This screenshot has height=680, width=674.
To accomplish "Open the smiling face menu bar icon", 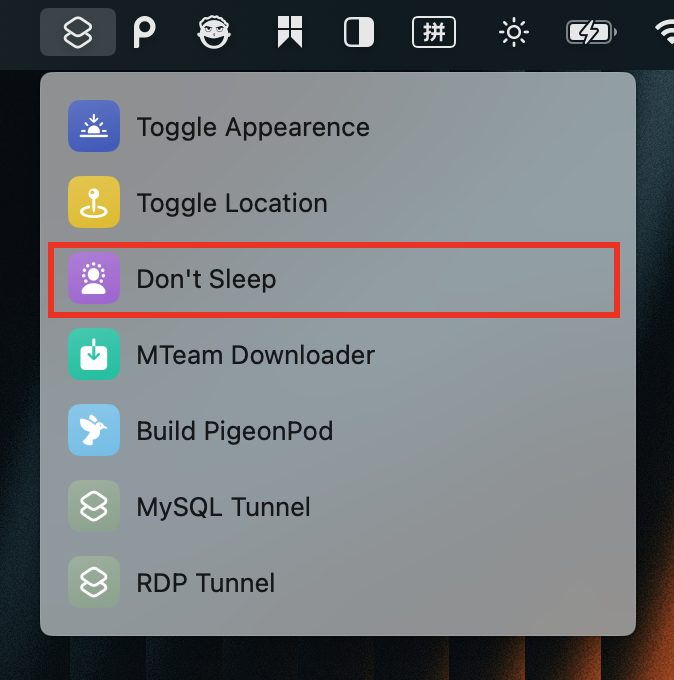I will coord(214,32).
